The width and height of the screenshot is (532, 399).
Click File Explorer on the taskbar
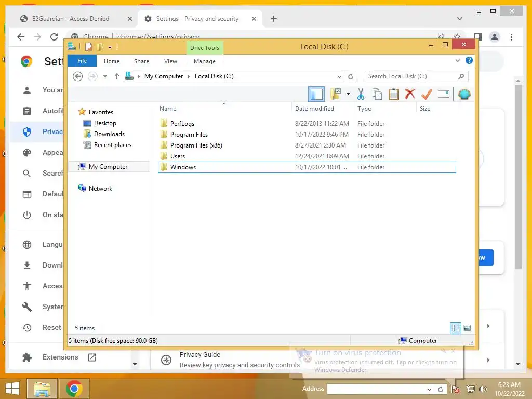pos(42,389)
